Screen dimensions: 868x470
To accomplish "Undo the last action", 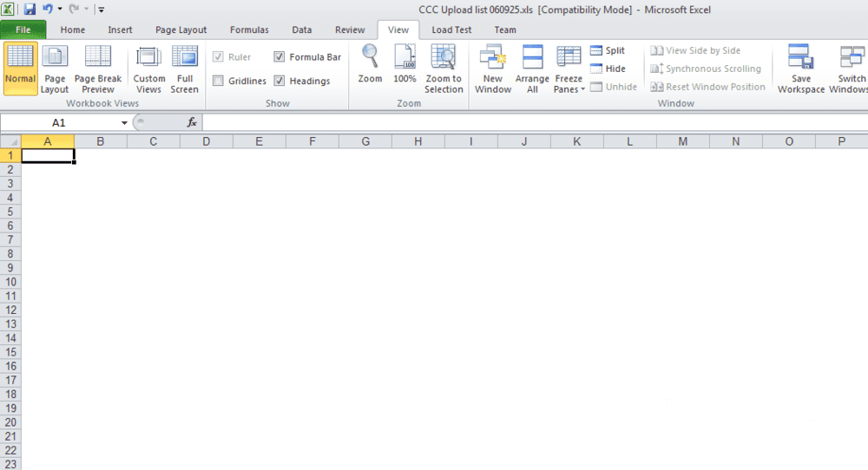I will [48, 9].
